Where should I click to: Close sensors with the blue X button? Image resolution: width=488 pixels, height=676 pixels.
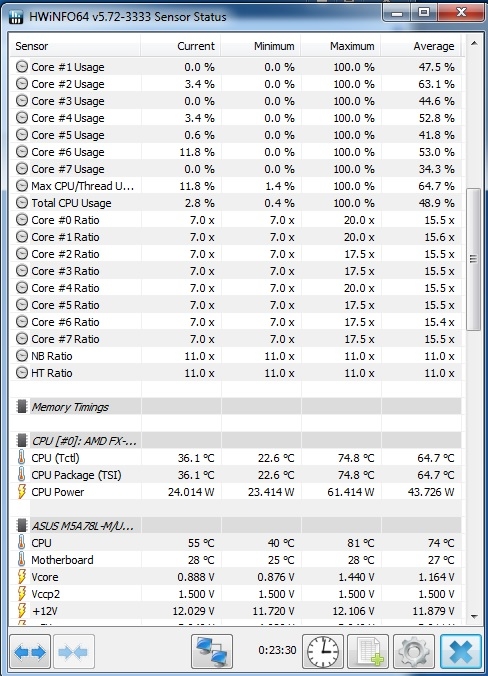[461, 652]
